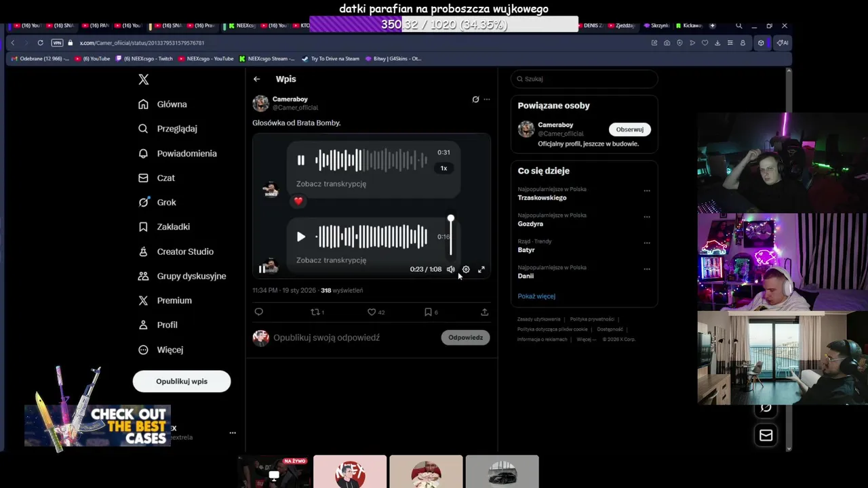Bookmark the post with 6 bookmarks
The width and height of the screenshot is (868, 488).
coord(431,312)
